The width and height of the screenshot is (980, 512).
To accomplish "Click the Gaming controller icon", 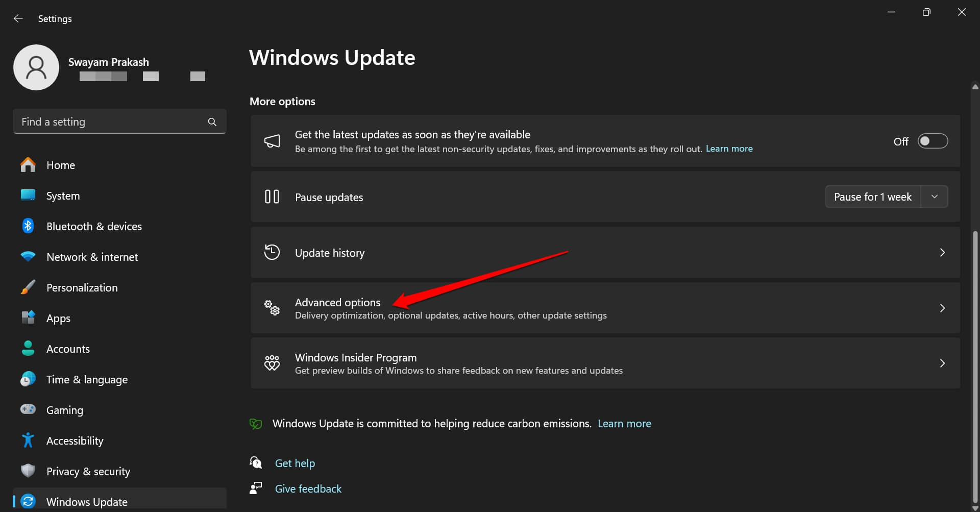I will pyautogui.click(x=28, y=409).
